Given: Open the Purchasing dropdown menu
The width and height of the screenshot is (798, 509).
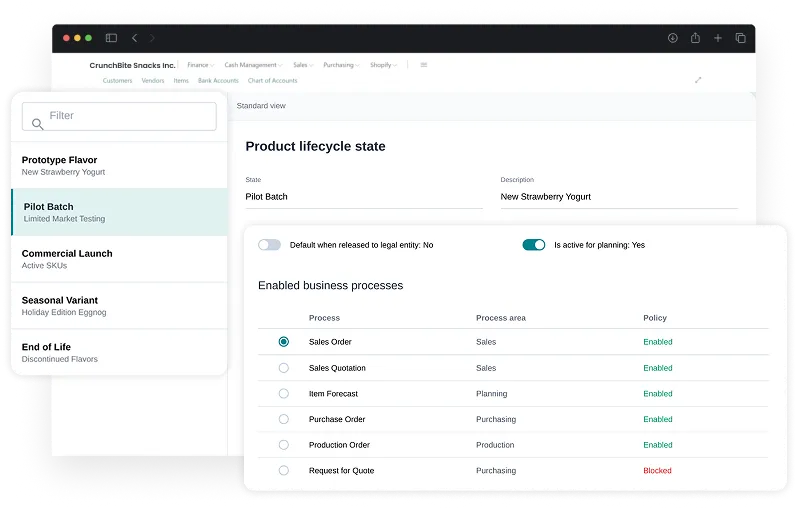Looking at the screenshot, I should tap(341, 65).
